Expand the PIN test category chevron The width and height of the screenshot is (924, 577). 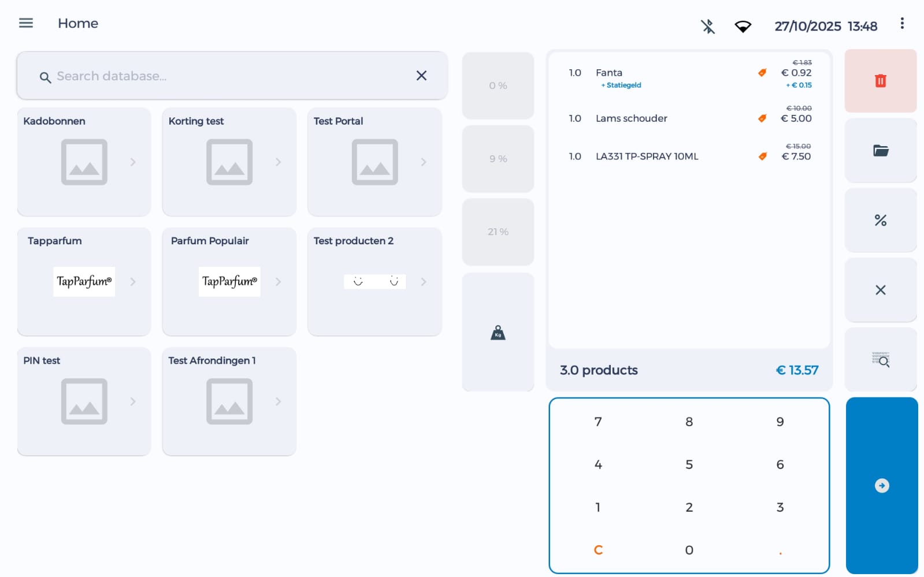coord(133,401)
